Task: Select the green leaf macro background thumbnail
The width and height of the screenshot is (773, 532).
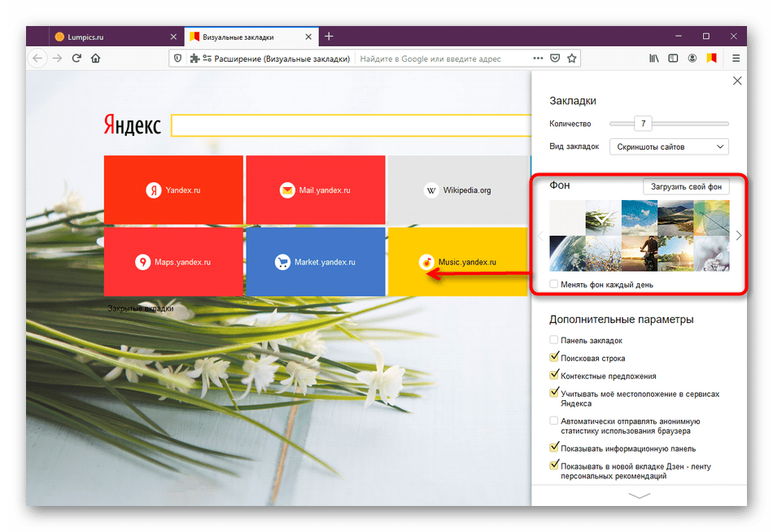Action: [x=711, y=217]
